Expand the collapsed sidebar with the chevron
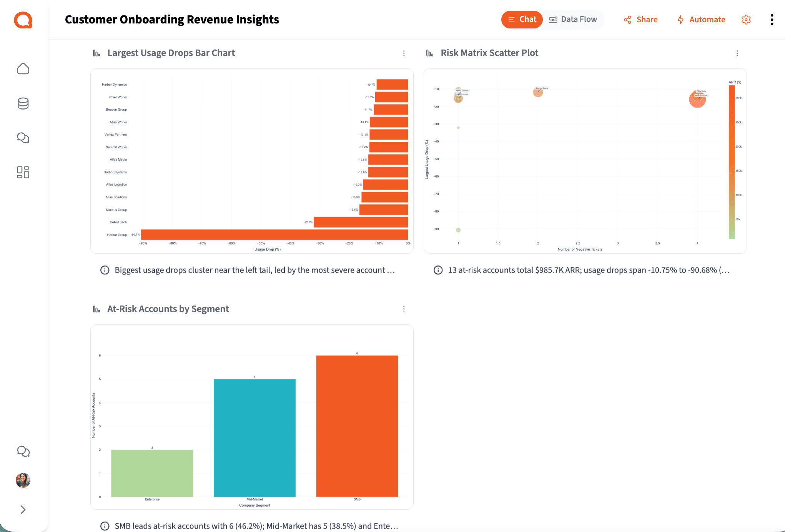Screen dimensions: 785x532 (x=23, y=510)
